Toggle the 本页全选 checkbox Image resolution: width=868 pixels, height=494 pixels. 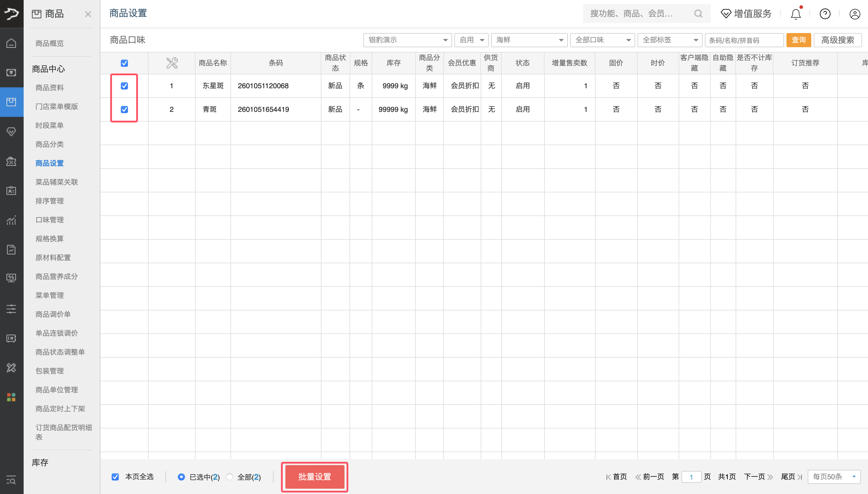tap(116, 477)
